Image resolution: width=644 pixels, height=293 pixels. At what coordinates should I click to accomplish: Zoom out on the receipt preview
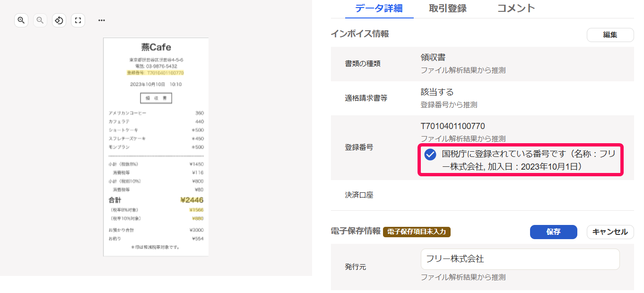pos(40,20)
